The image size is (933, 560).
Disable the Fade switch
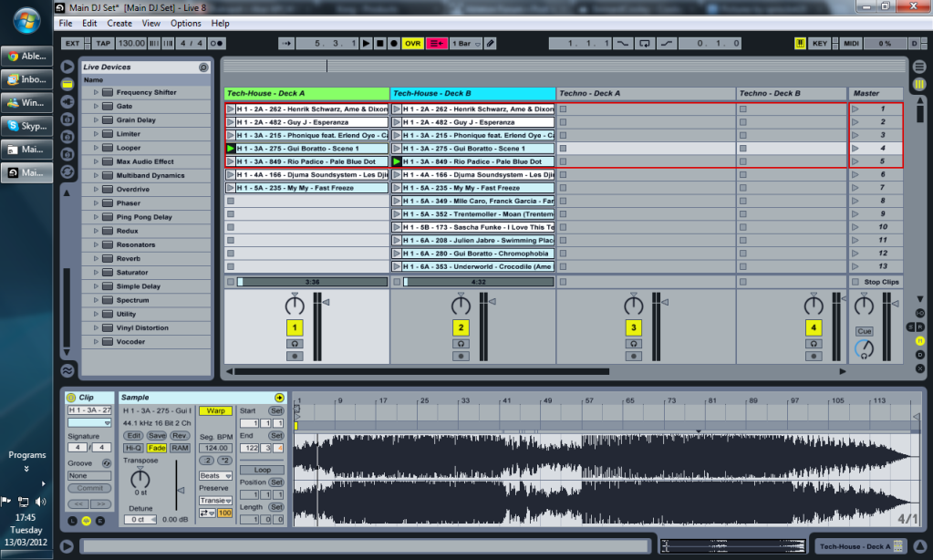tap(157, 448)
